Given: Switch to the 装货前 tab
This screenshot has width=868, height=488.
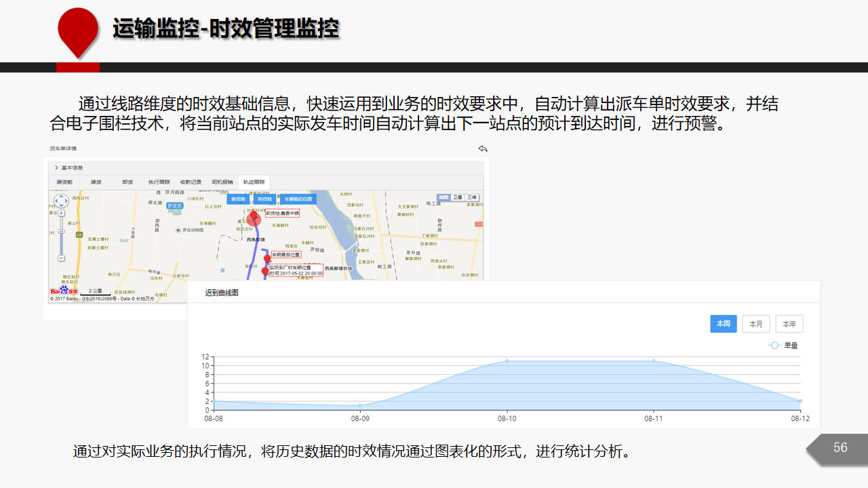Looking at the screenshot, I should pos(64,182).
